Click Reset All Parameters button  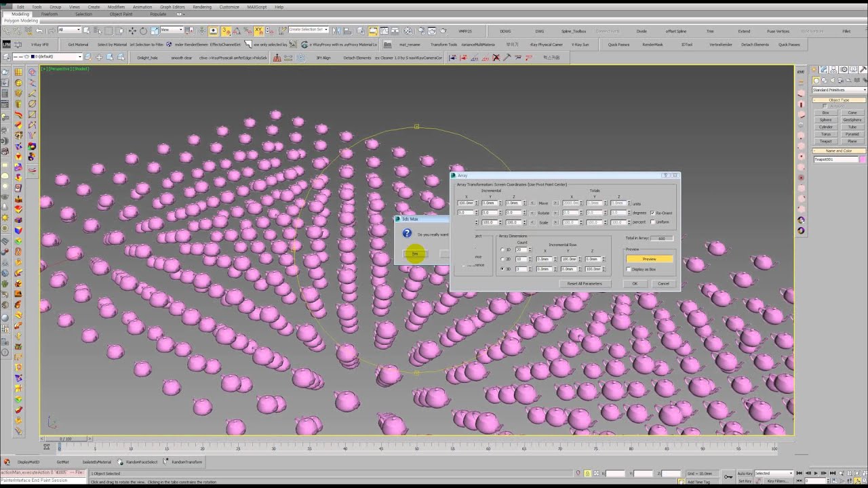pyautogui.click(x=585, y=283)
